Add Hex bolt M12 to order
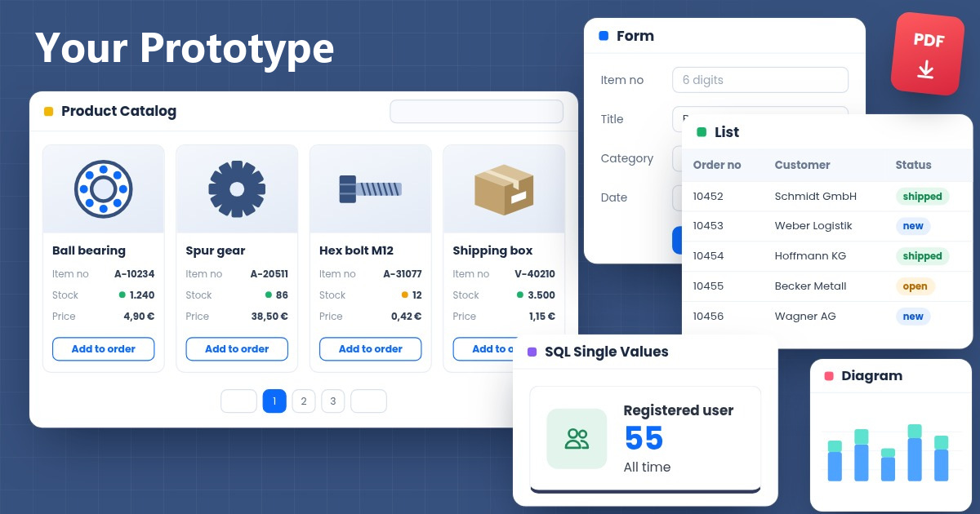The image size is (980, 514). tap(371, 348)
